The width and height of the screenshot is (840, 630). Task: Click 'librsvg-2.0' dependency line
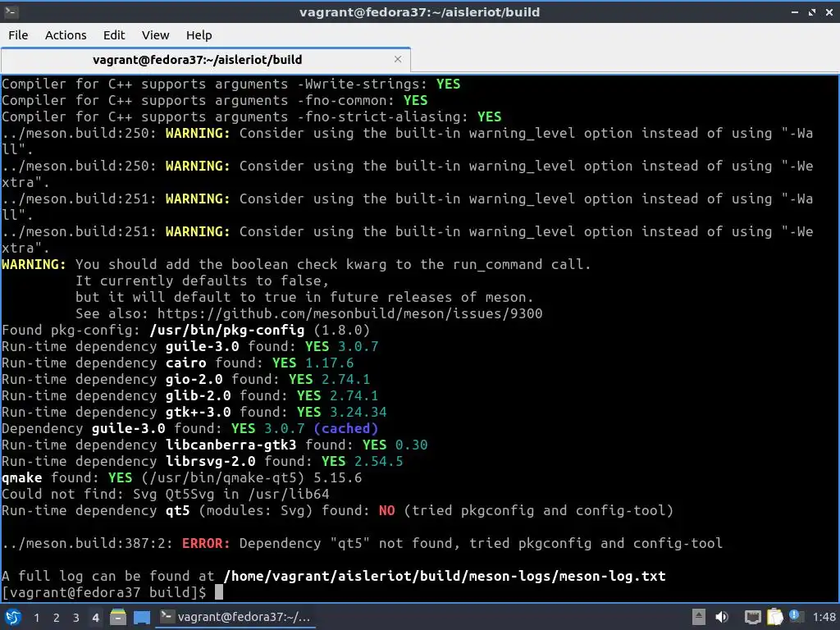[203, 461]
